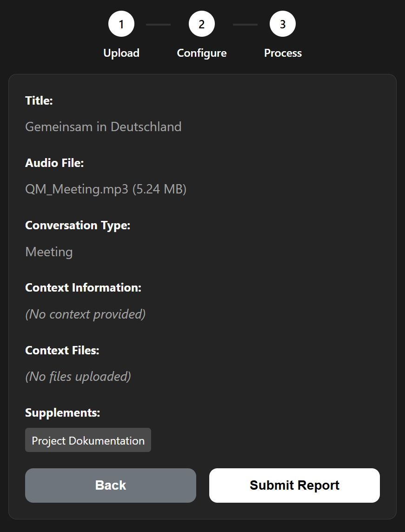
Task: Click the No context provided text
Action: (86, 314)
